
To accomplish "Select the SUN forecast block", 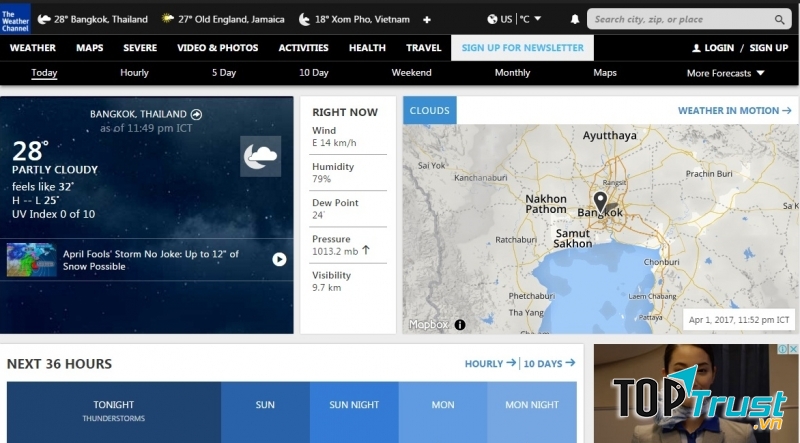I will 265,412.
